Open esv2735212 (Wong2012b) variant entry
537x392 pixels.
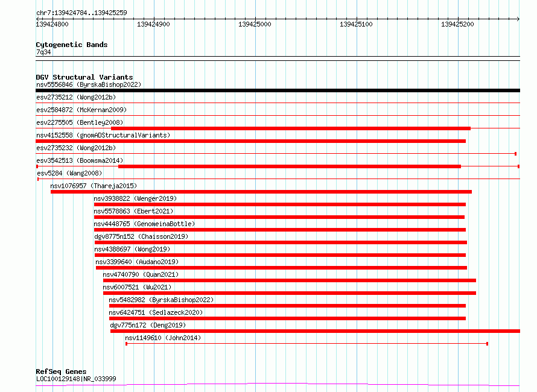(x=76, y=97)
